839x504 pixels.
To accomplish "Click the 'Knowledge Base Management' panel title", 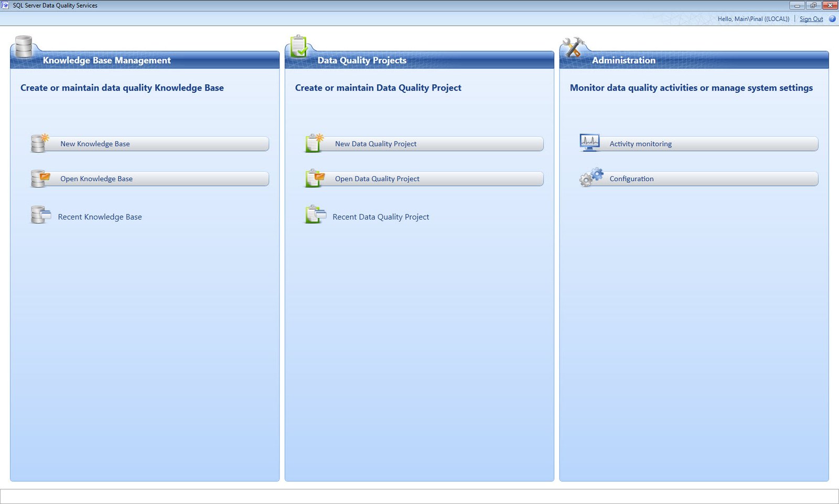I will coord(107,60).
